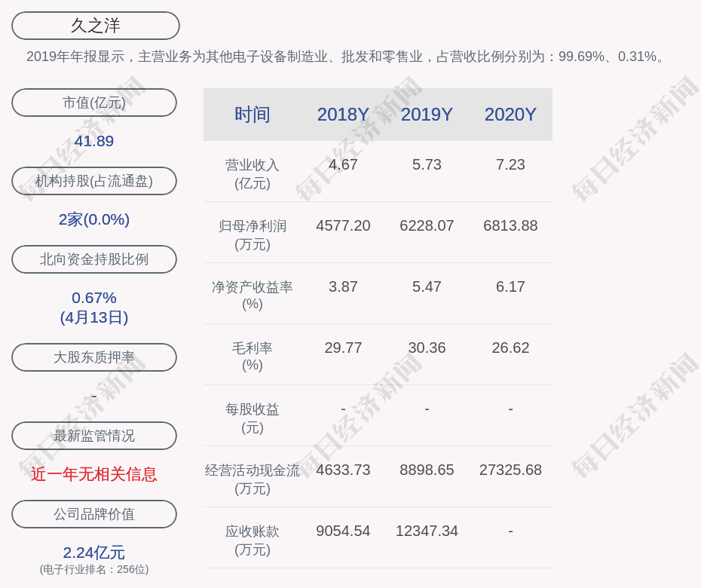Click the 应收账款 (万元) row label
The width and height of the screenshot is (701, 588).
point(253,541)
